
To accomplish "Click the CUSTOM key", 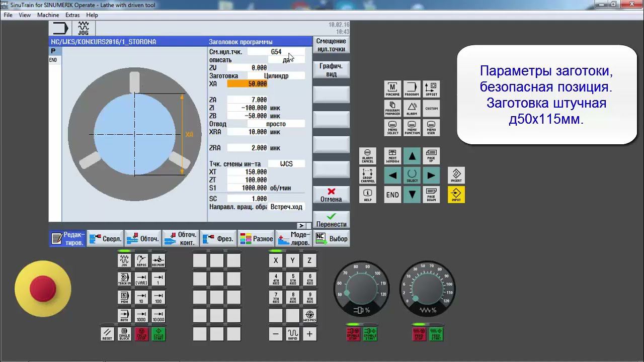I will pos(431,108).
